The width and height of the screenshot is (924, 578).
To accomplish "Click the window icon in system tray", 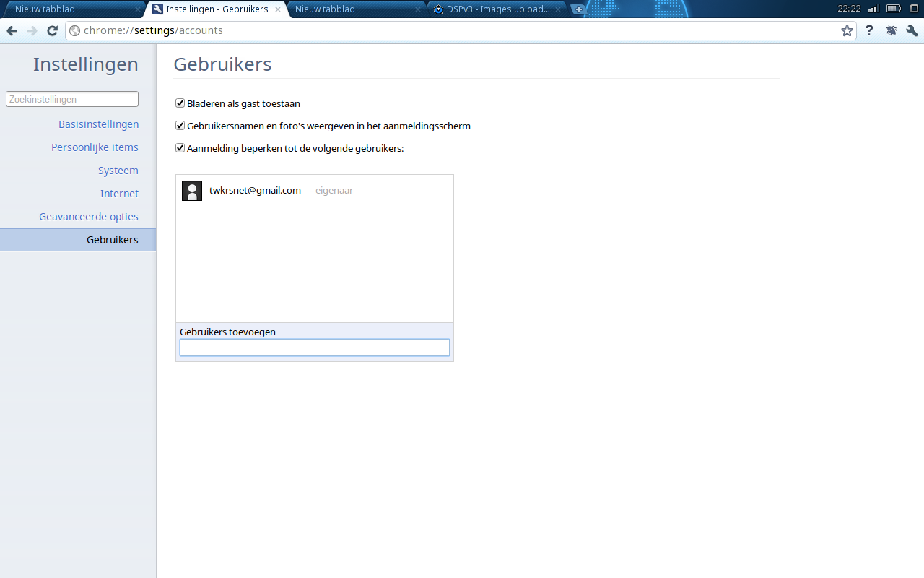I will click(912, 9).
